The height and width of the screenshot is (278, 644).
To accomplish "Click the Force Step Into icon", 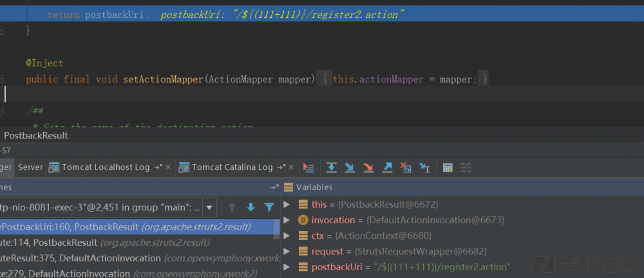I will pyautogui.click(x=368, y=167).
